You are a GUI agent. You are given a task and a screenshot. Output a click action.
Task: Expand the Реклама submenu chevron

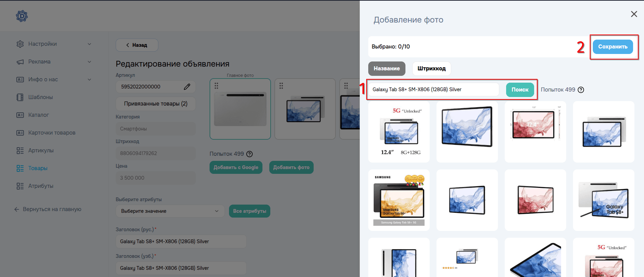[89, 62]
